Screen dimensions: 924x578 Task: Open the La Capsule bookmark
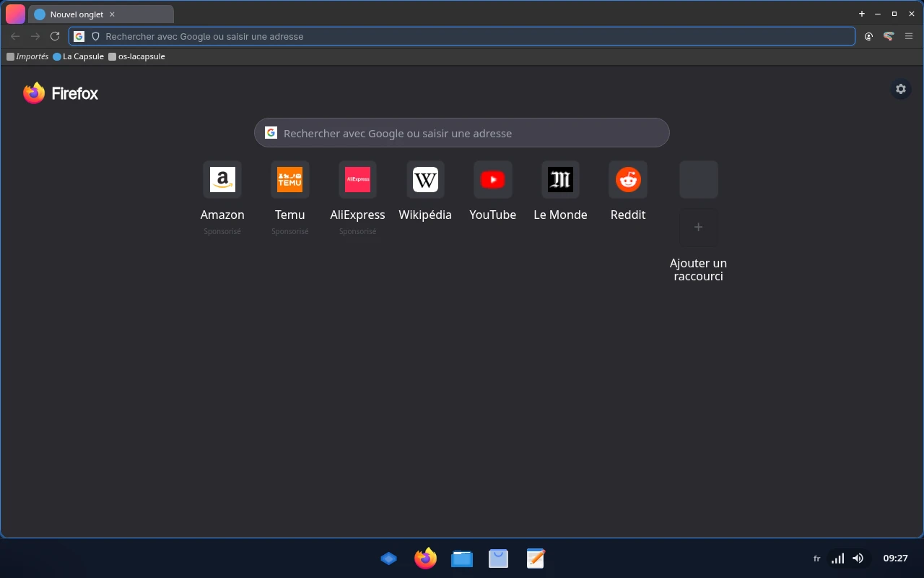point(78,56)
